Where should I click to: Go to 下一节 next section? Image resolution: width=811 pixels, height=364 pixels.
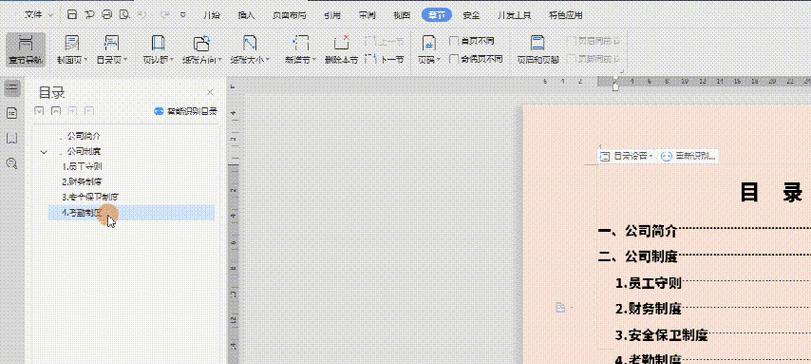(x=384, y=59)
